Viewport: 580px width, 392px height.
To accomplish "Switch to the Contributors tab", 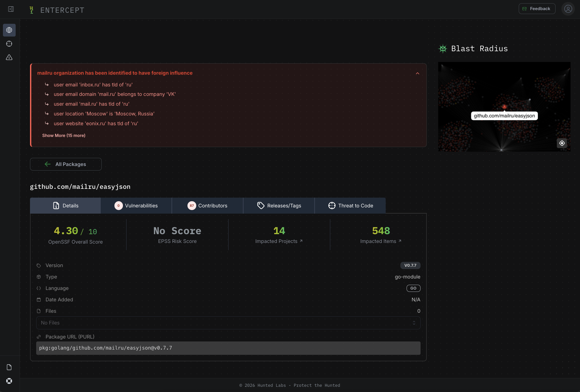I will click(208, 206).
